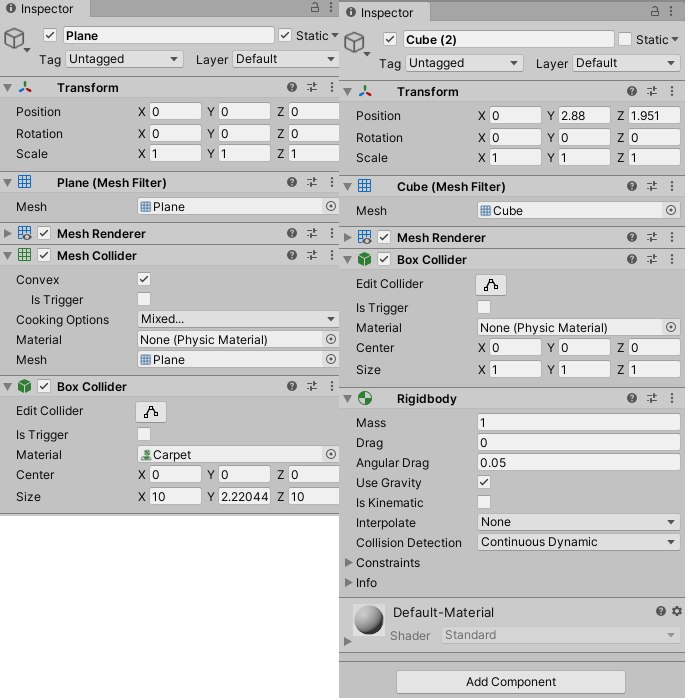Expand the Default-Material properties arrow
Screen dimensions: 689x699
coord(348,641)
